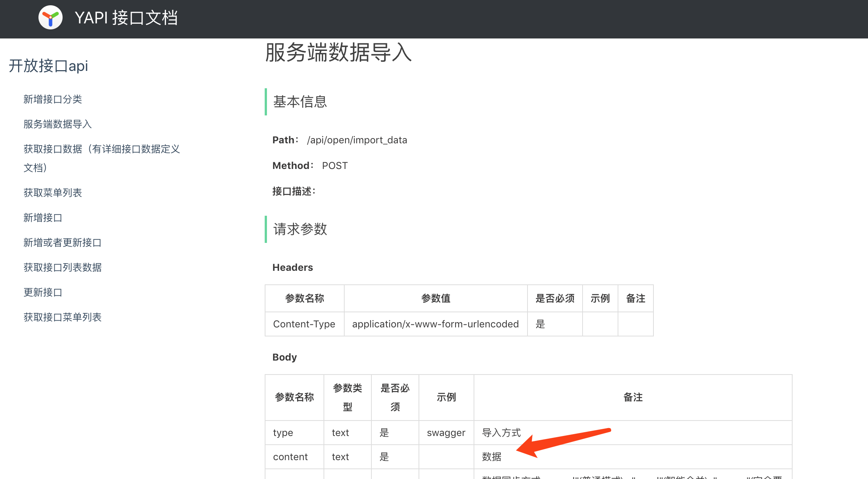The width and height of the screenshot is (868, 479).
Task: Open 获取接口菜单列表 sidebar link
Action: tap(63, 317)
